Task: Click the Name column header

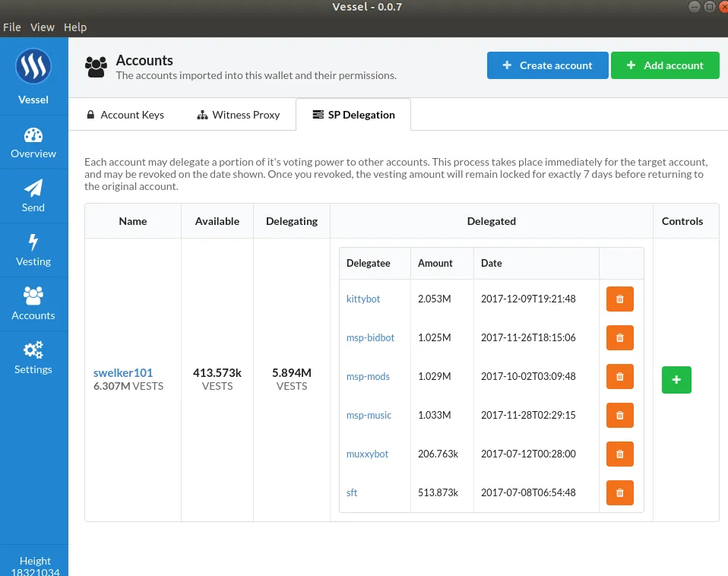Action: click(x=133, y=221)
